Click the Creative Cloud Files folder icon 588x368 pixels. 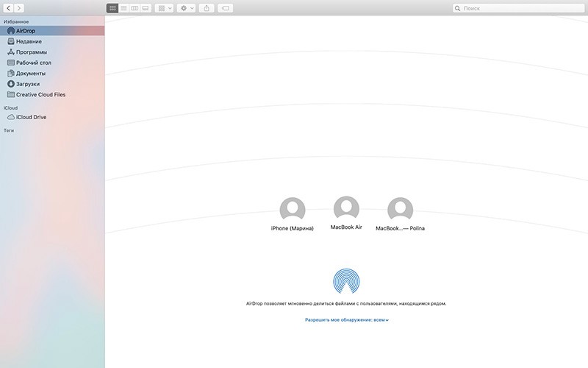[x=11, y=95]
